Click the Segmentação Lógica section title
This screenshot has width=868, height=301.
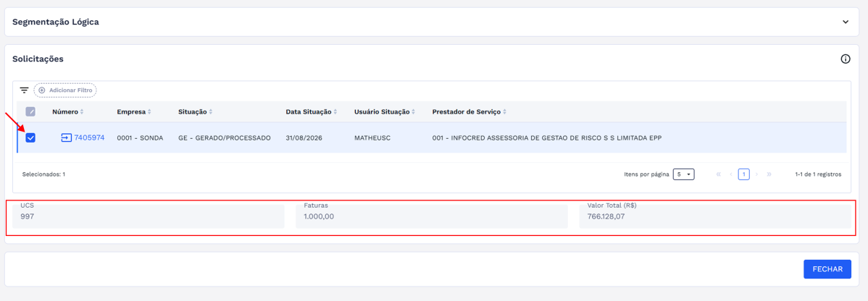(x=56, y=22)
